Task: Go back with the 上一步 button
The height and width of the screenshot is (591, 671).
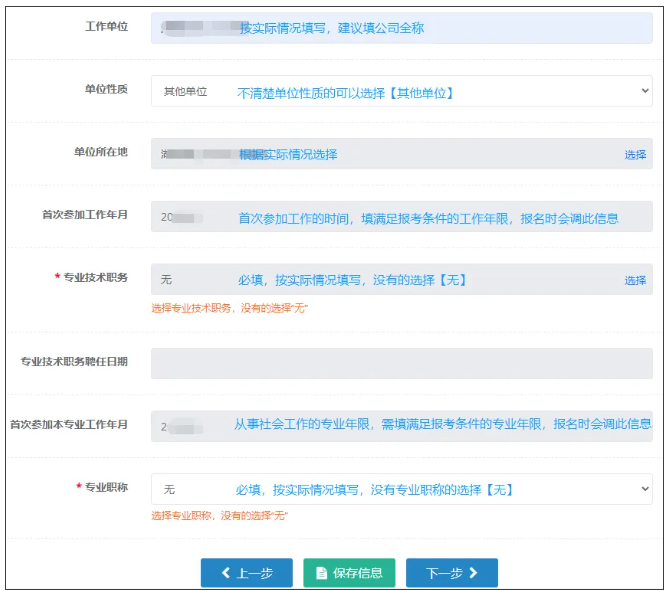Action: tap(246, 573)
